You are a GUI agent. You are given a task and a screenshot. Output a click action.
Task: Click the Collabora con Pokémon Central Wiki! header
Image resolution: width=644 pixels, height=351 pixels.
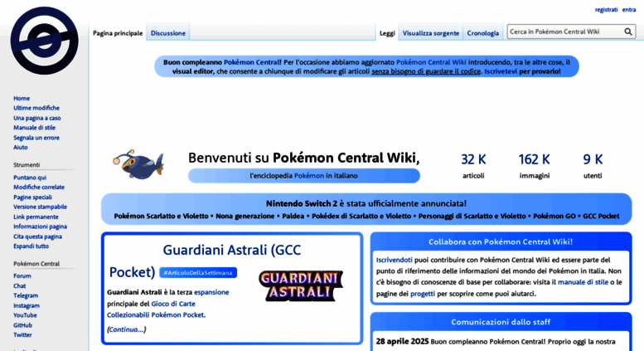501,241
